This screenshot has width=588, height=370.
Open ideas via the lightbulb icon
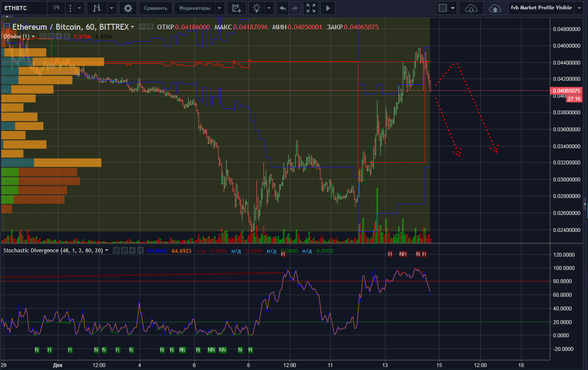(x=257, y=8)
